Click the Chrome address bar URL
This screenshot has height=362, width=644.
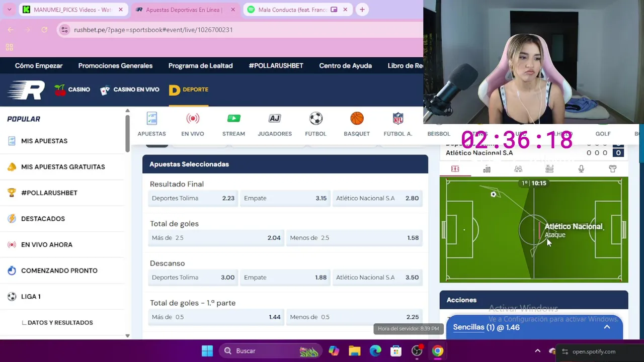[x=153, y=30]
